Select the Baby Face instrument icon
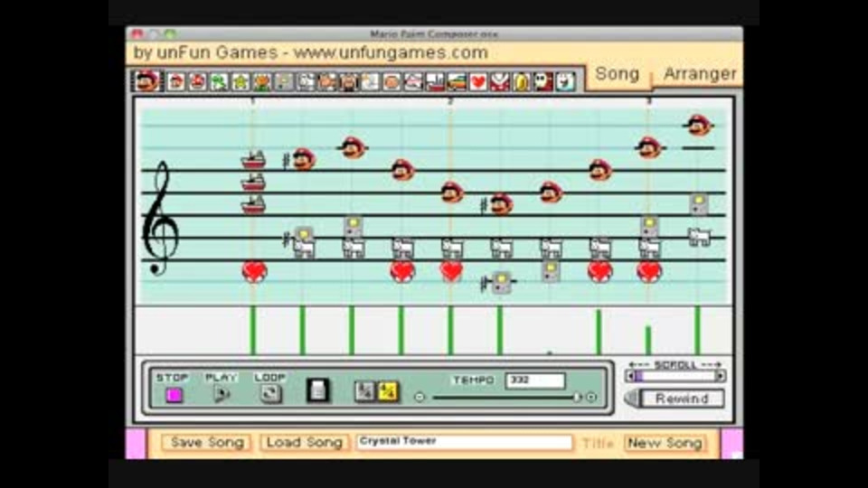Screen dimensions: 868x488 [392, 82]
